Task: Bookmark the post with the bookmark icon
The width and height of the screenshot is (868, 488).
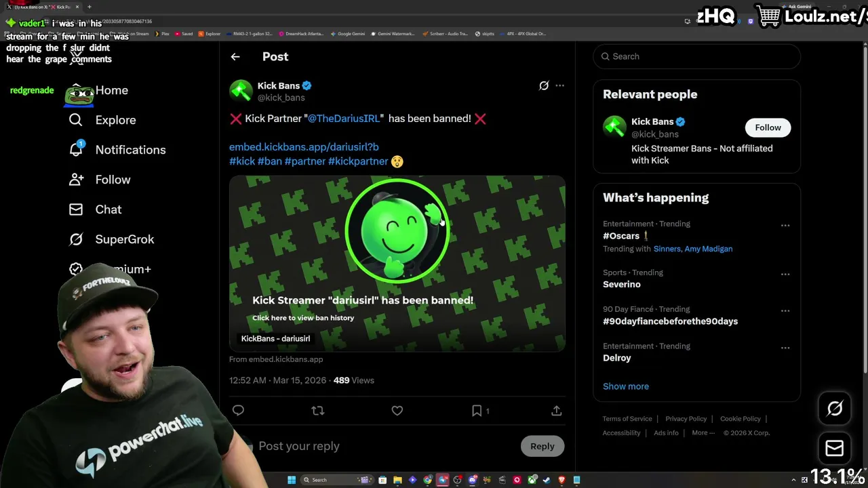Action: point(477,410)
